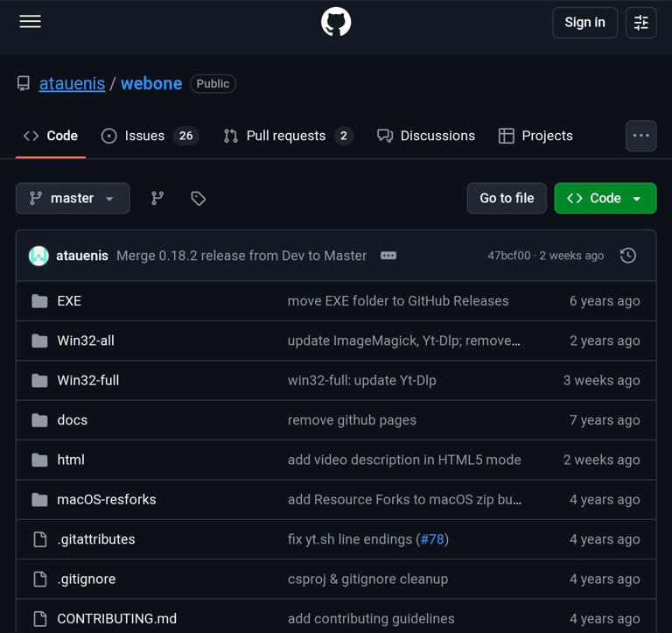Open the hamburger navigation menu
672x633 pixels.
(x=30, y=21)
